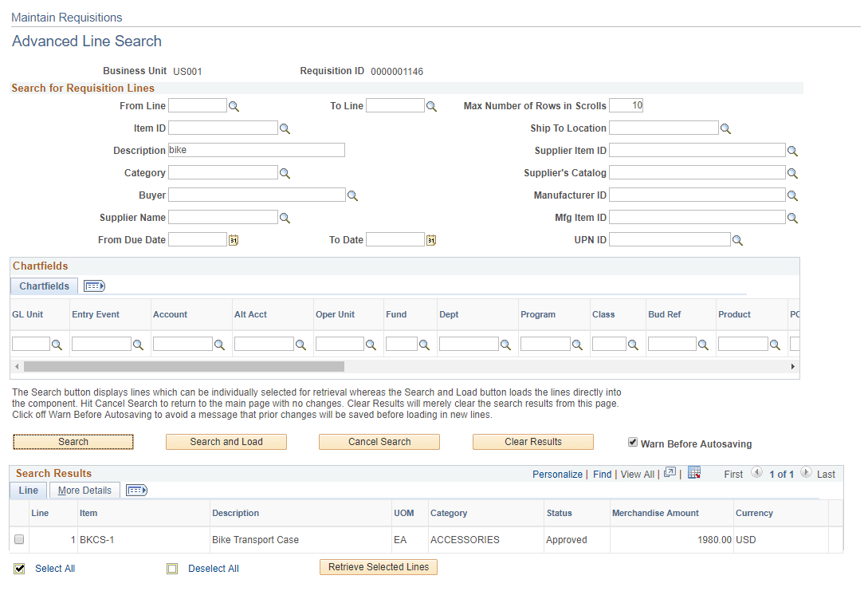The width and height of the screenshot is (868, 603).
Task: Click the Search and Load button
Action: 226,441
